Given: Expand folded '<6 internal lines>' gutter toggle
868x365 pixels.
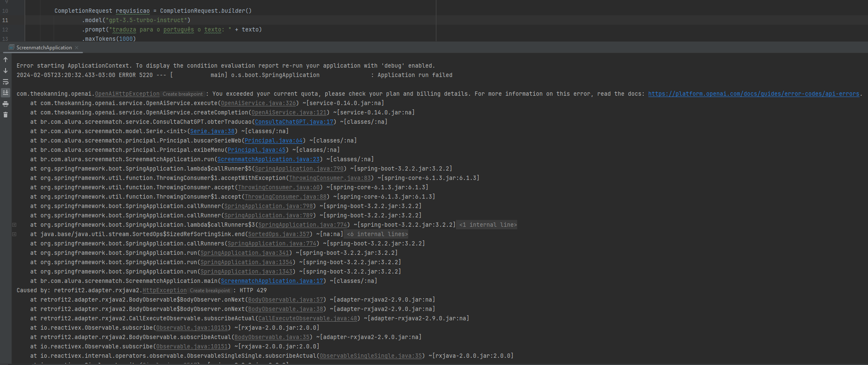Looking at the screenshot, I should point(14,234).
